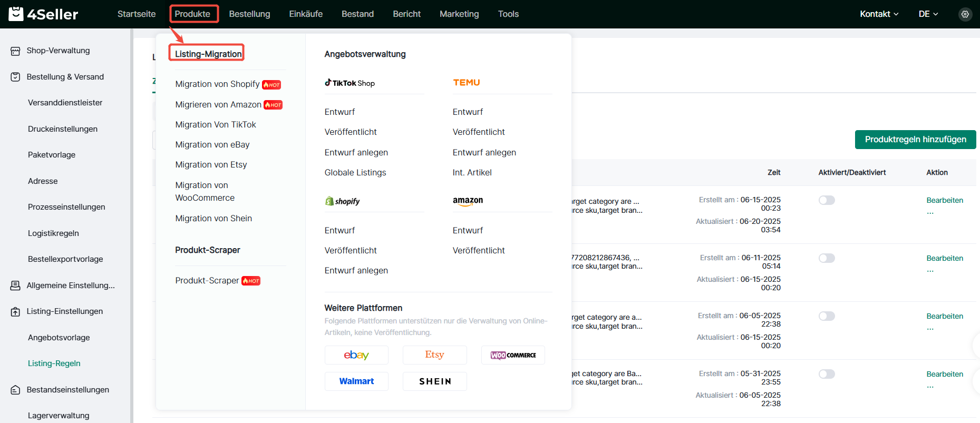Open Lagerverwaltung in sidebar
The height and width of the screenshot is (423, 980).
pyautogui.click(x=59, y=416)
